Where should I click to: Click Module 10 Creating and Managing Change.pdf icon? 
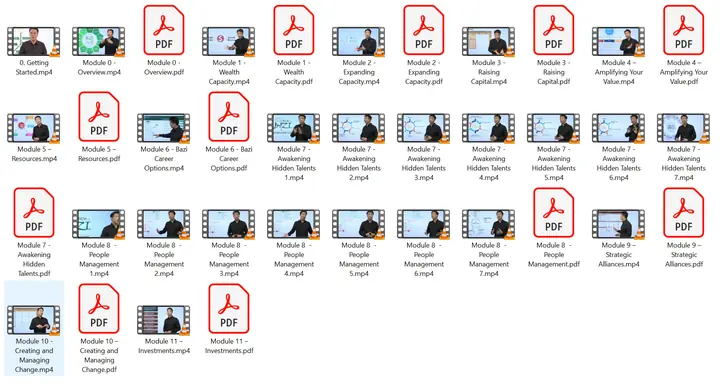coord(99,309)
